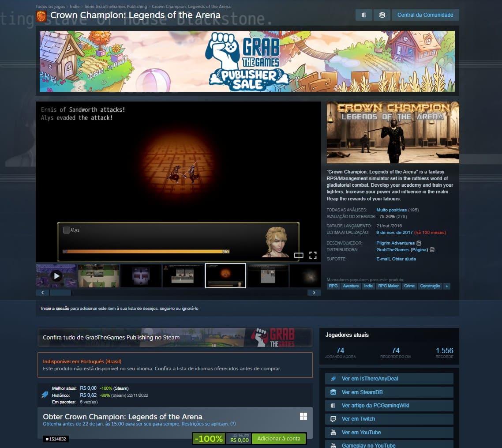Open Indie in the breadcrumb trail
502x448 pixels.
click(75, 7)
